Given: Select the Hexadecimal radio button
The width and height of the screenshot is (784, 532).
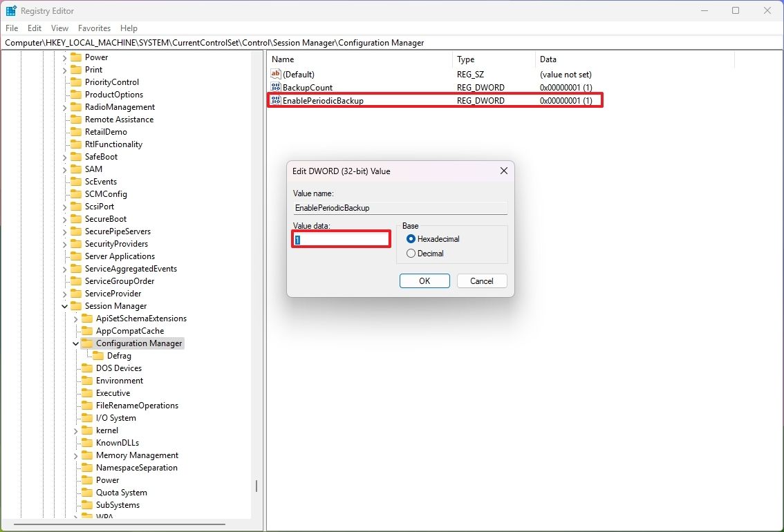Looking at the screenshot, I should 411,238.
